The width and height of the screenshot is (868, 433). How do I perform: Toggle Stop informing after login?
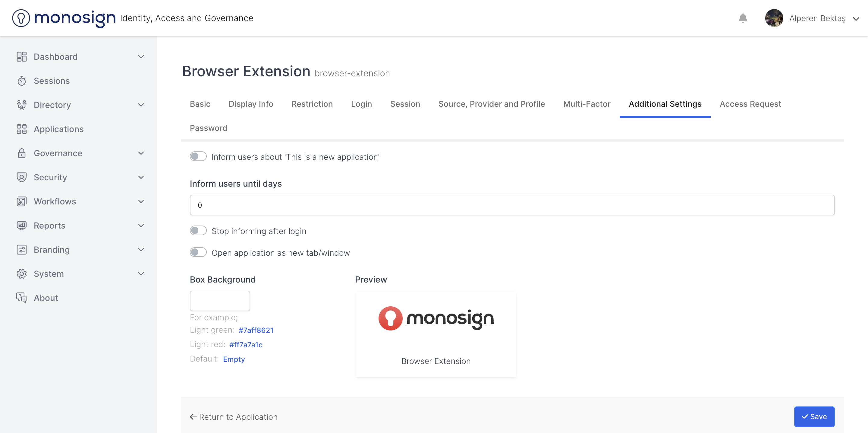(x=198, y=231)
